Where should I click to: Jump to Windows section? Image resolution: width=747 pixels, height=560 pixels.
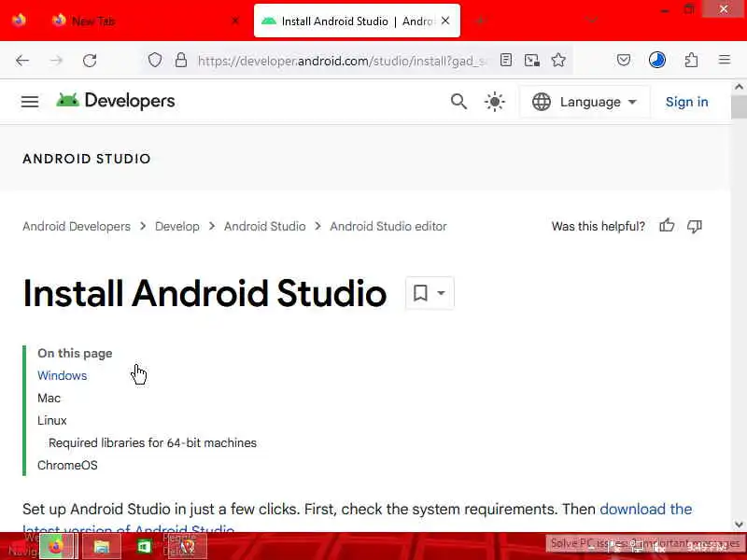point(62,376)
